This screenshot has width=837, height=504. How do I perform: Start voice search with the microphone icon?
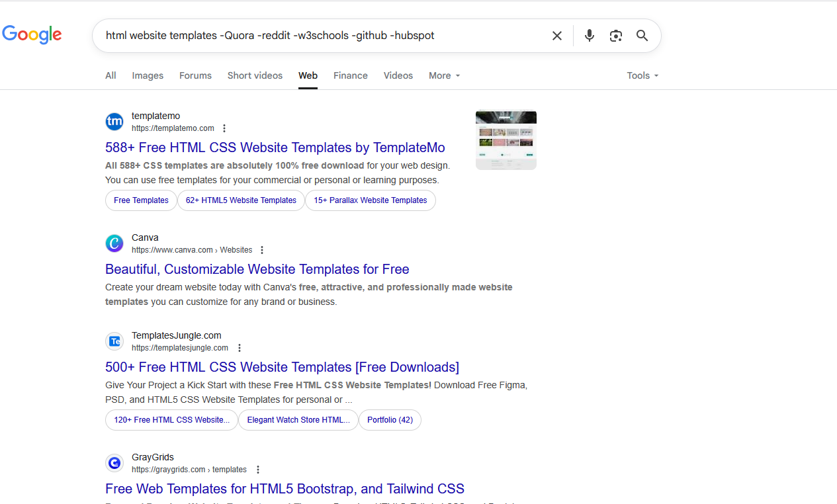(x=589, y=36)
